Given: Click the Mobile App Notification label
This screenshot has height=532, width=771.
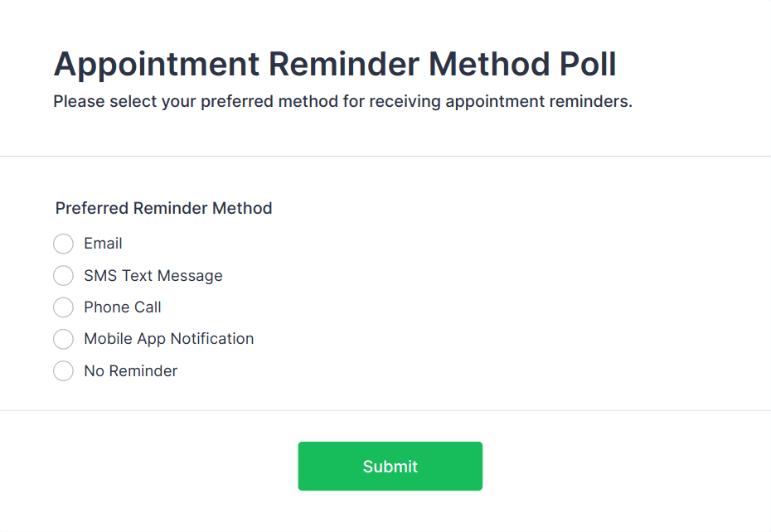Looking at the screenshot, I should click(x=169, y=339).
